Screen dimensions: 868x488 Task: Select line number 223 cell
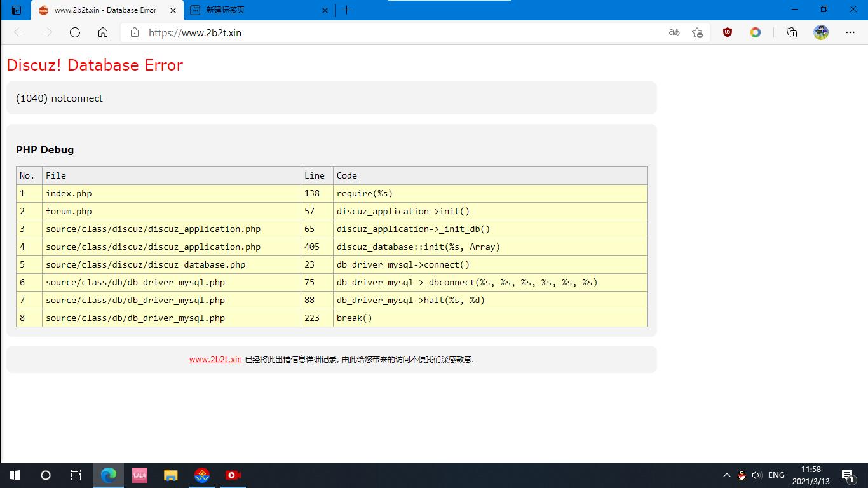317,318
